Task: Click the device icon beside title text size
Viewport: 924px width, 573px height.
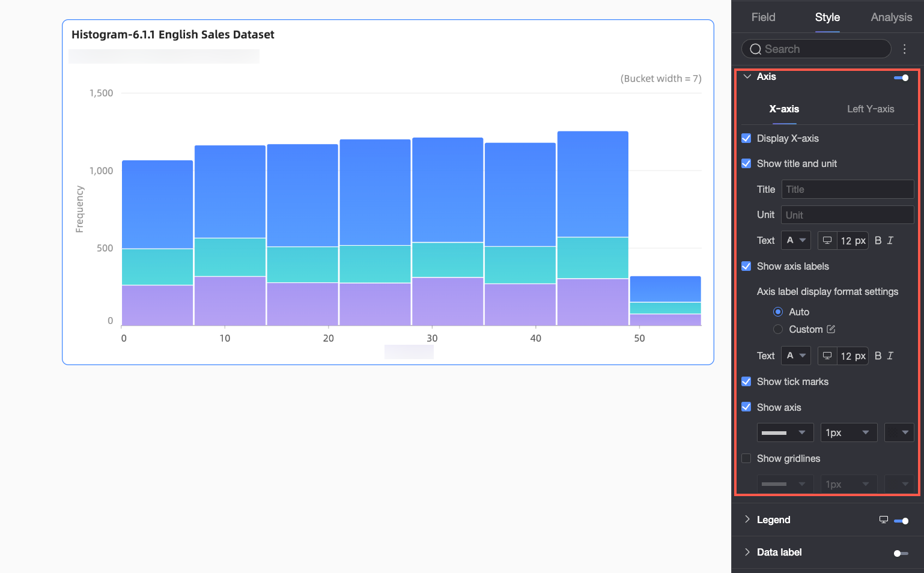Action: 827,240
